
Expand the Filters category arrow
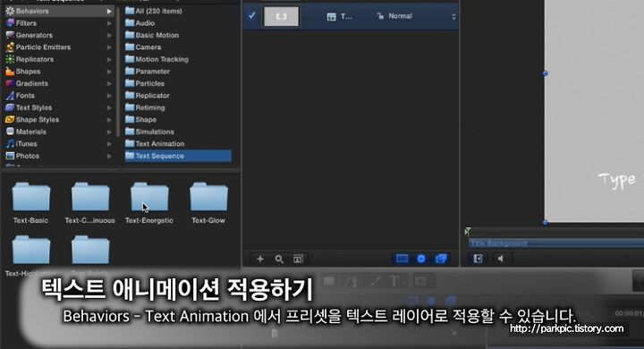(109, 23)
